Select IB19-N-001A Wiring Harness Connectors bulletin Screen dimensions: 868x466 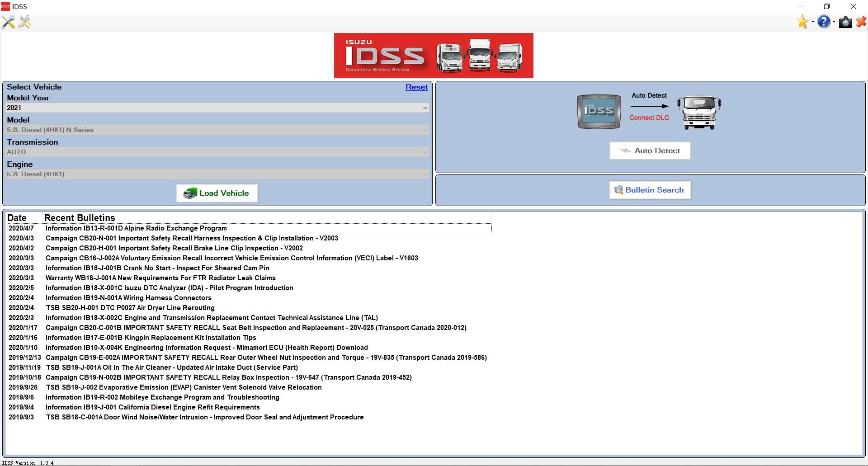tap(250, 298)
